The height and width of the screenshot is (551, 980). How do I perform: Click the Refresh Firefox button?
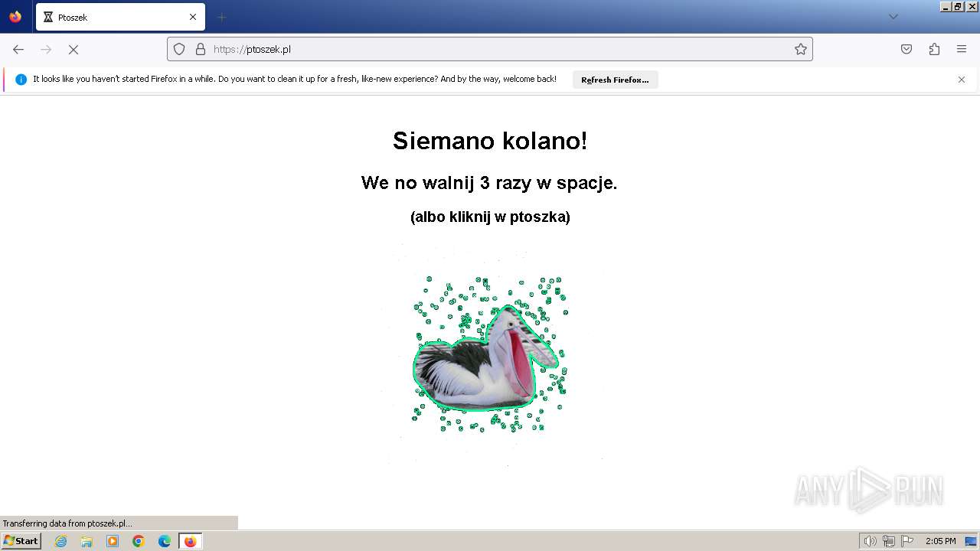pyautogui.click(x=615, y=80)
